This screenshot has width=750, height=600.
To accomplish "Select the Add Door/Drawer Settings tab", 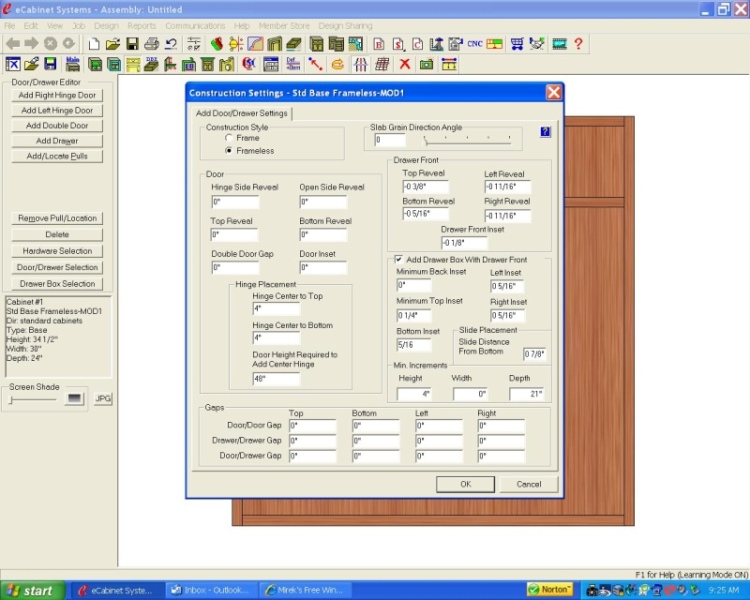I will [241, 113].
